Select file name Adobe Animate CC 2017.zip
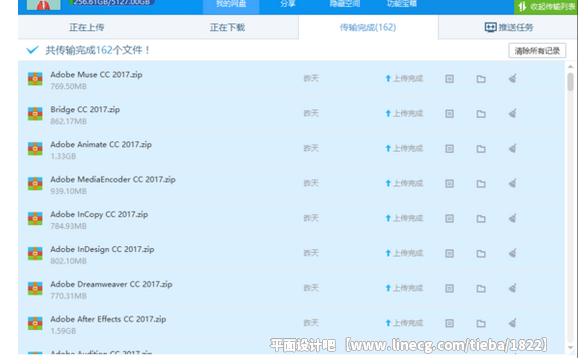This screenshot has width=588, height=364. coord(101,144)
